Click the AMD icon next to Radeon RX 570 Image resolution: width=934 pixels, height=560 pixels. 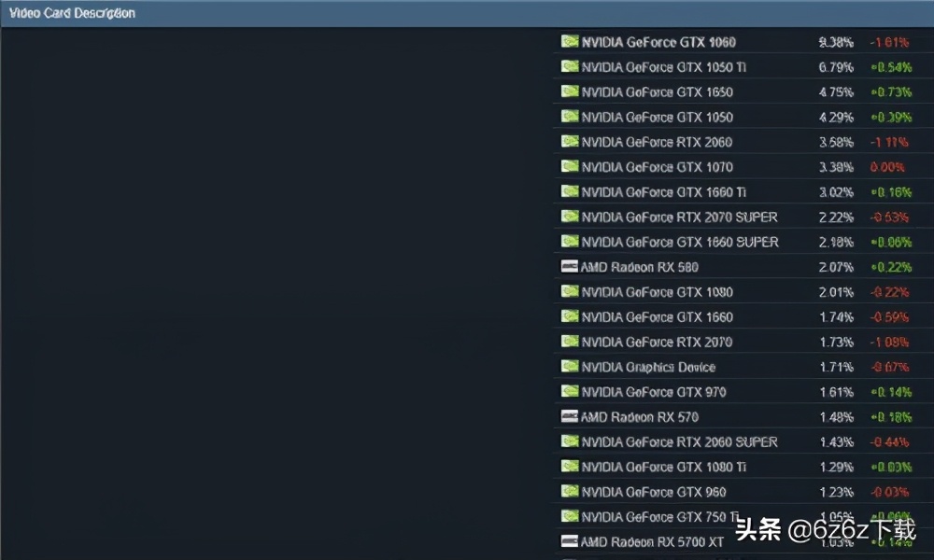click(569, 416)
